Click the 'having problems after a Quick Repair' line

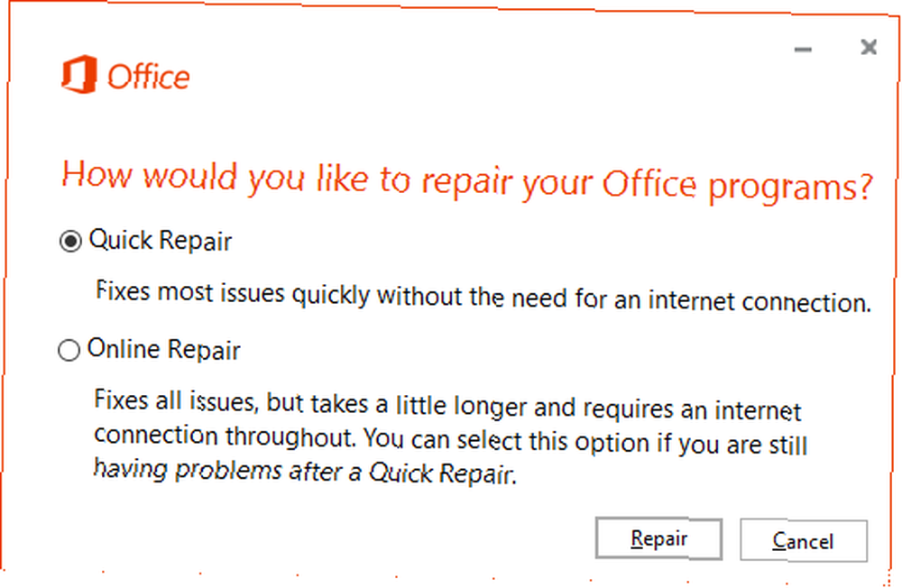point(305,472)
